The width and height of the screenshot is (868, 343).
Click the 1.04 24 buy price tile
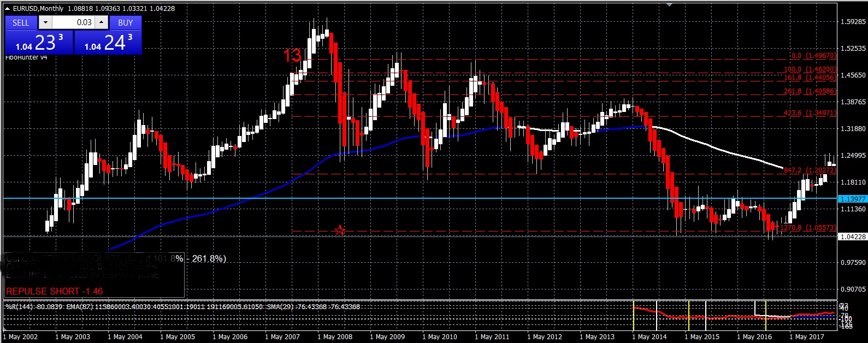pos(108,42)
